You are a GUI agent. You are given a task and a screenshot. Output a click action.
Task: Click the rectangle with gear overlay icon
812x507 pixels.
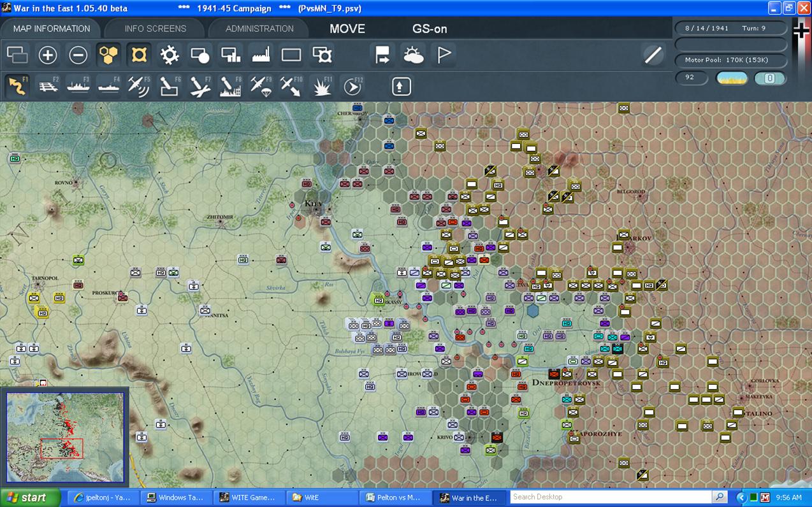pos(323,55)
